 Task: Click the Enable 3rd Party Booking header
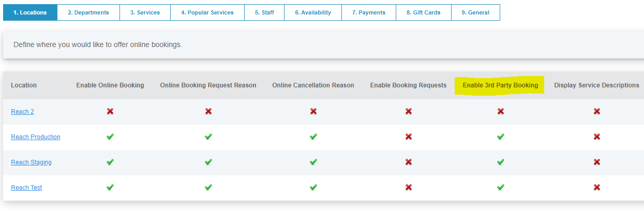click(500, 85)
